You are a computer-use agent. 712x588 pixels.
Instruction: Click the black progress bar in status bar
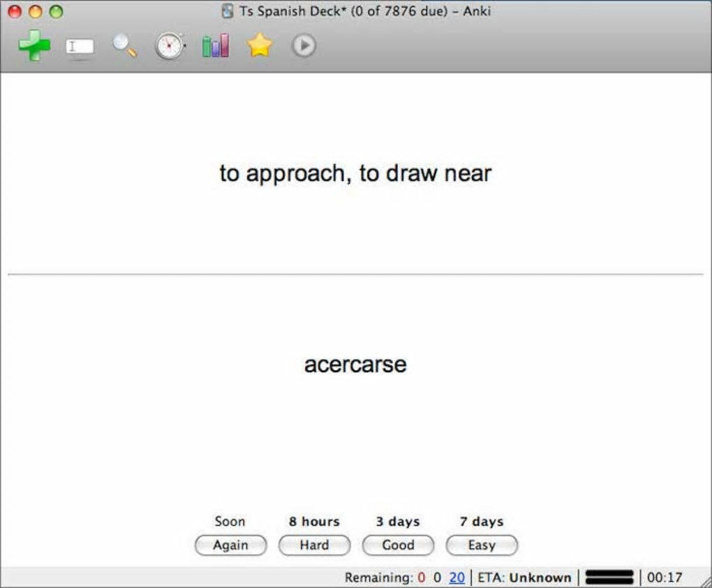click(x=609, y=577)
